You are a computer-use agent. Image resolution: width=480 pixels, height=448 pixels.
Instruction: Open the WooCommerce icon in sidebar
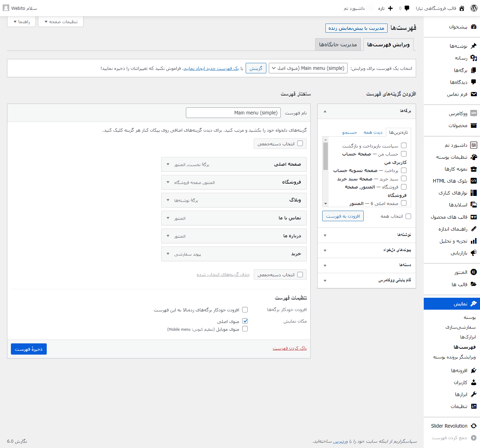pos(474,113)
